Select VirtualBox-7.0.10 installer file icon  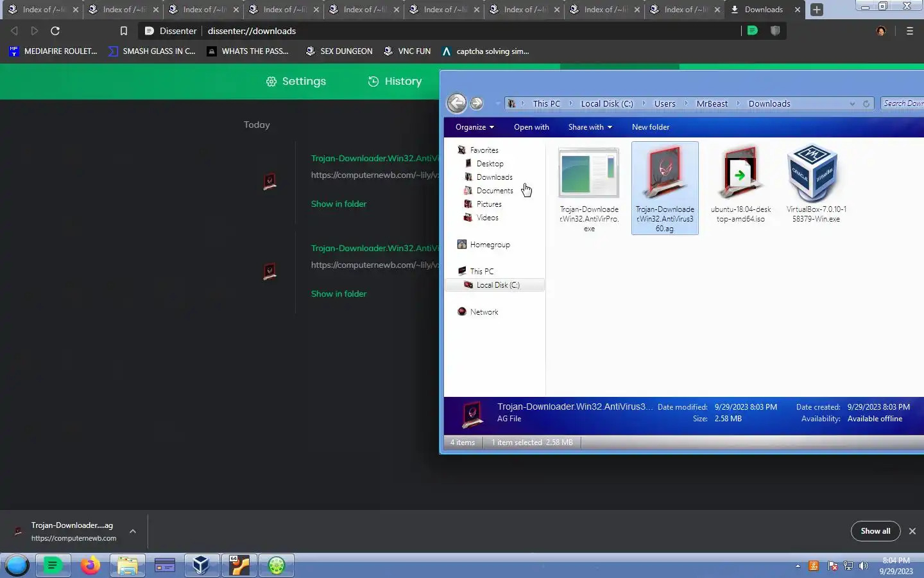pos(814,173)
